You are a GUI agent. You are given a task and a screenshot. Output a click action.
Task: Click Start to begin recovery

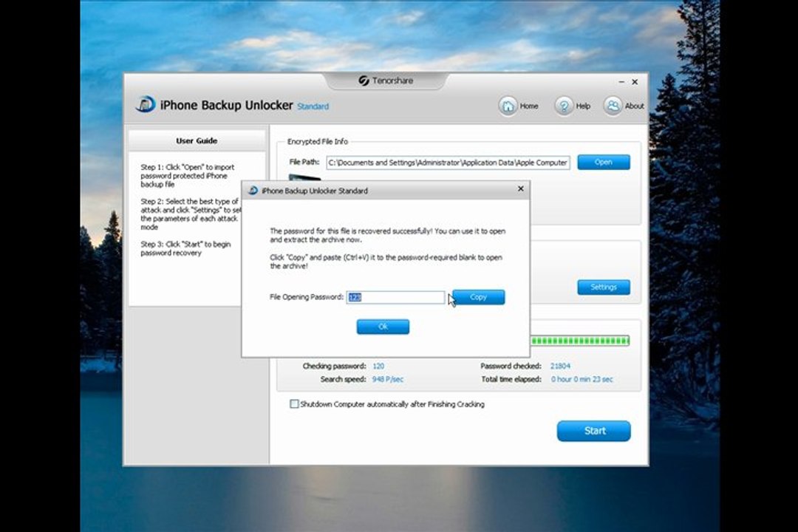(x=594, y=431)
